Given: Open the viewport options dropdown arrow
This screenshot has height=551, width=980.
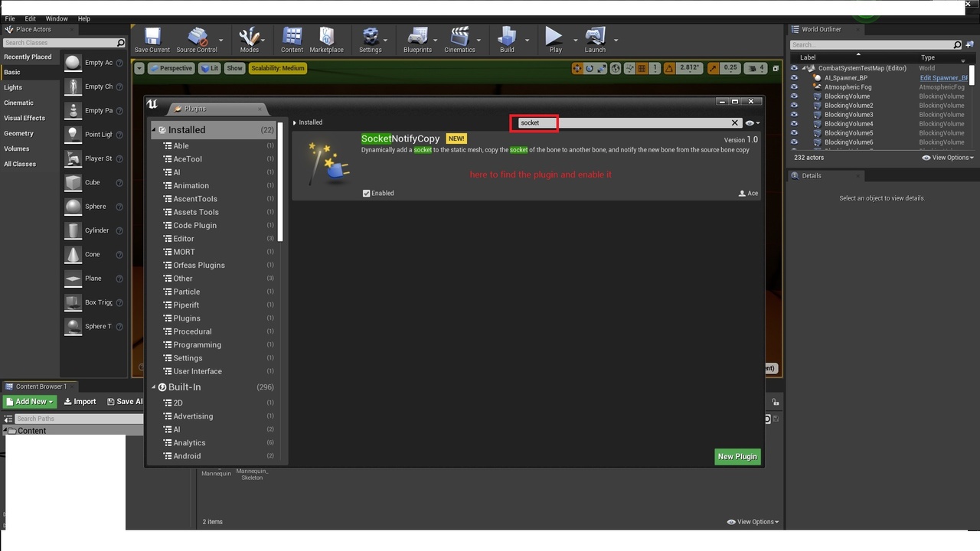Looking at the screenshot, I should 139,68.
